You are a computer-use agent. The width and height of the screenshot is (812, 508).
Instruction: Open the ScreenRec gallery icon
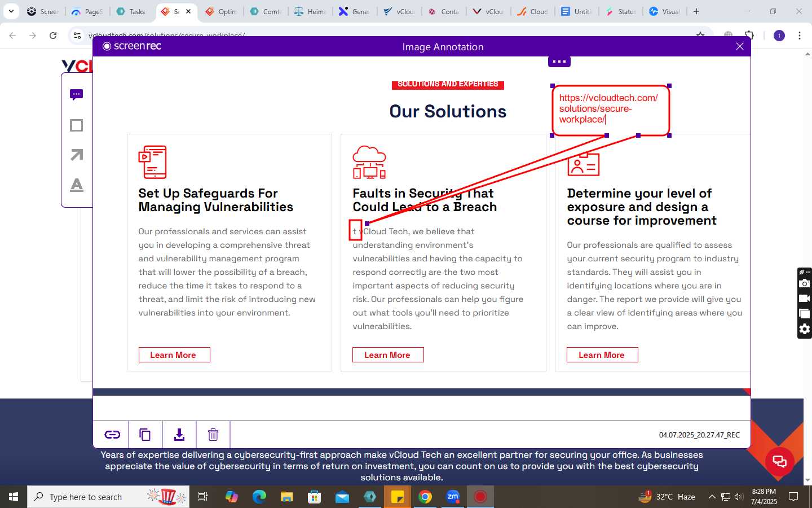pyautogui.click(x=805, y=313)
